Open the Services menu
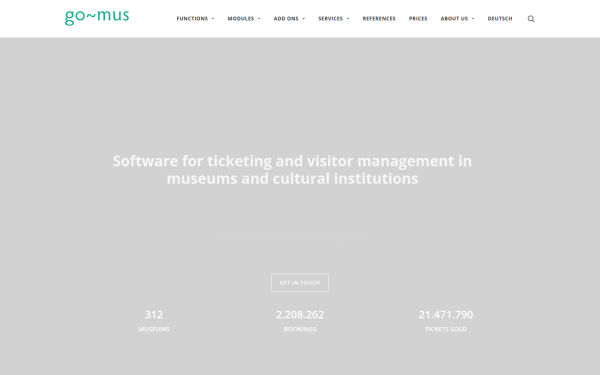The width and height of the screenshot is (600, 375). (x=331, y=18)
